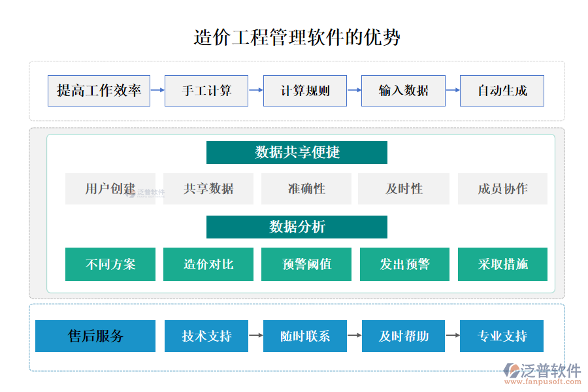The height and width of the screenshot is (392, 588).
Task: Switch to the 造价对比 tab
Action: tap(208, 264)
